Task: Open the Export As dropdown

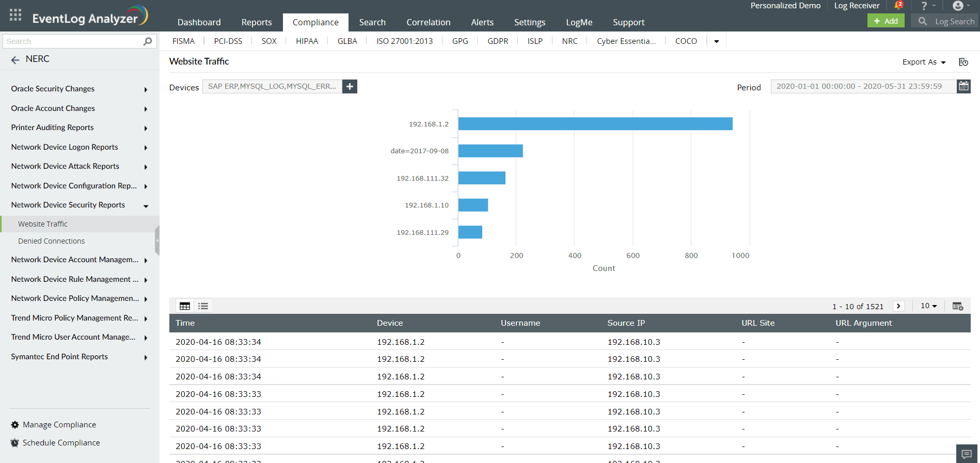Action: [x=923, y=62]
